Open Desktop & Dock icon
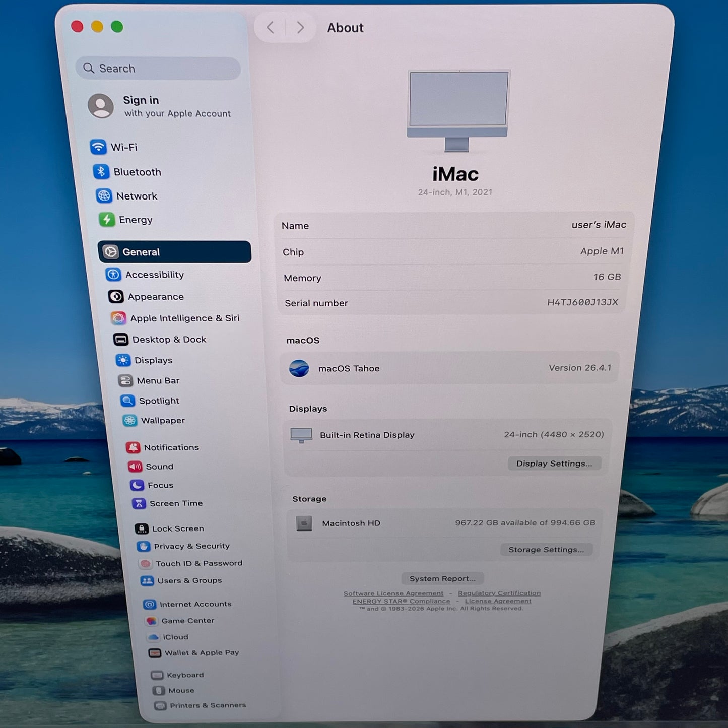This screenshot has width=728, height=728. tap(121, 339)
